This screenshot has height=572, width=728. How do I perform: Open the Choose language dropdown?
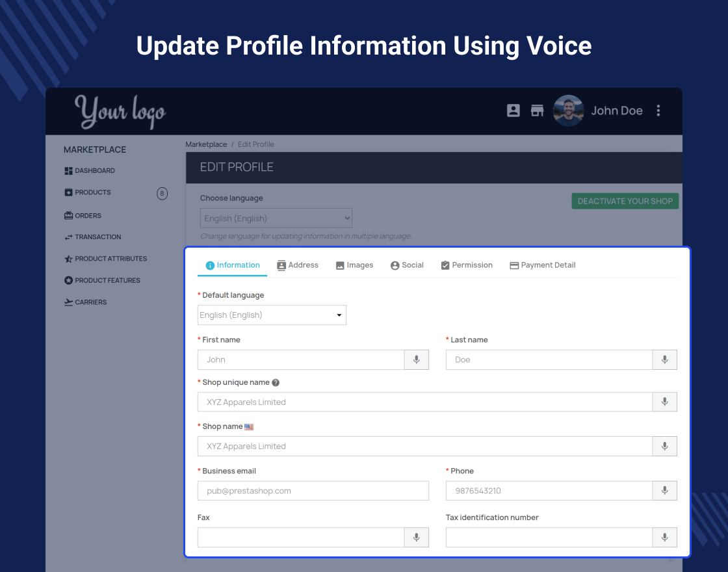coord(276,218)
